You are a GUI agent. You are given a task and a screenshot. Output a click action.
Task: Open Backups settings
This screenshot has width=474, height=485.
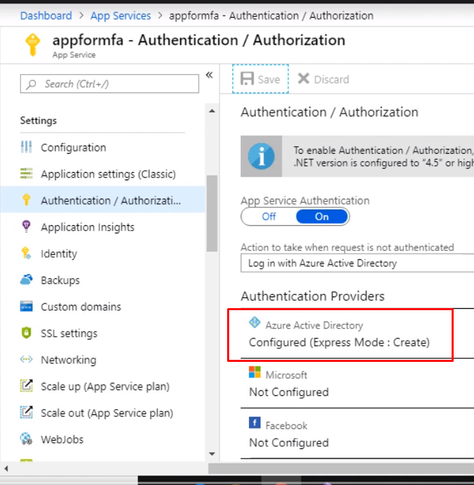[102, 280]
